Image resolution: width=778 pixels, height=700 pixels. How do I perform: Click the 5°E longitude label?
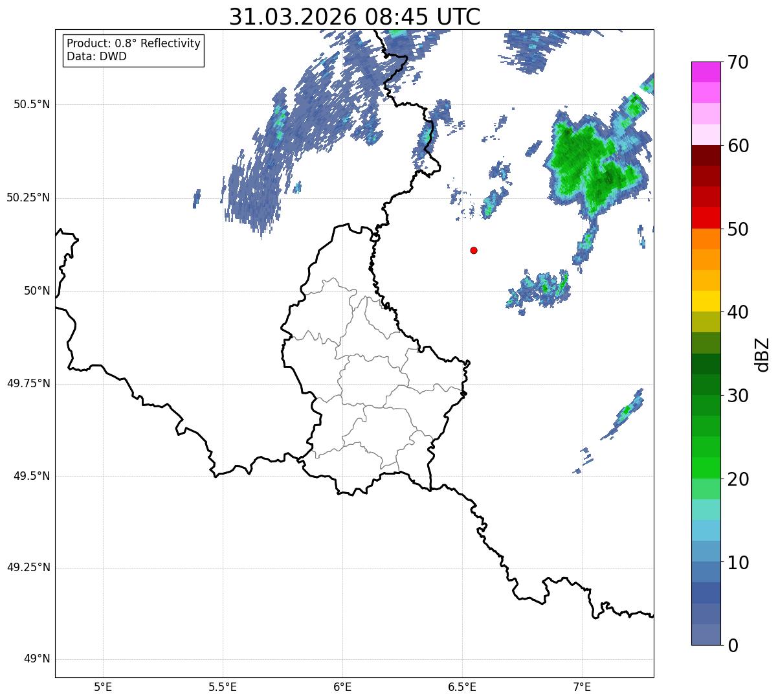pos(103,686)
